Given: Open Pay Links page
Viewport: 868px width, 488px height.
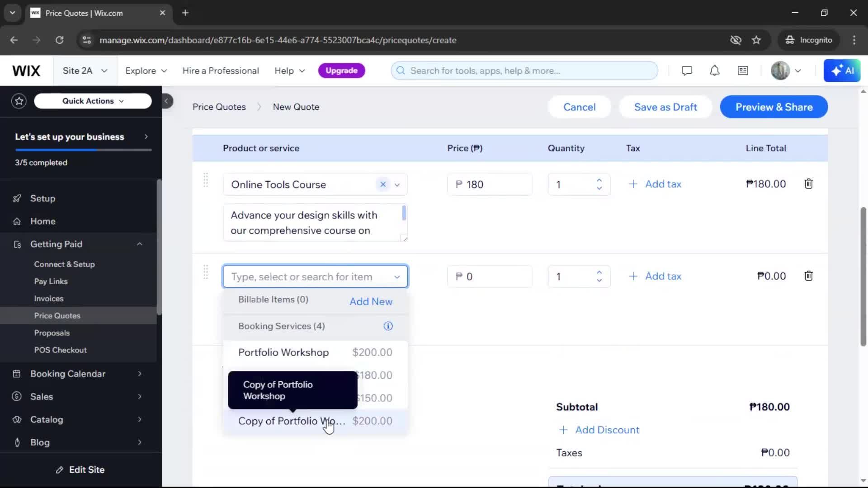Looking at the screenshot, I should tap(51, 282).
